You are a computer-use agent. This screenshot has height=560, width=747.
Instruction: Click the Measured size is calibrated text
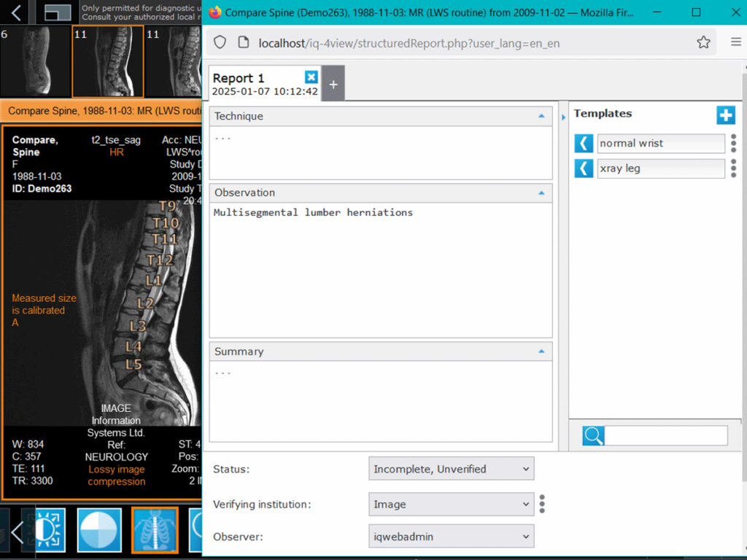44,304
